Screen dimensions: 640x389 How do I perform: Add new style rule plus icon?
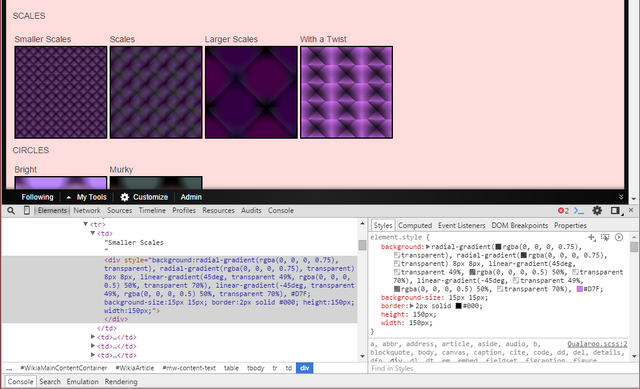point(591,237)
